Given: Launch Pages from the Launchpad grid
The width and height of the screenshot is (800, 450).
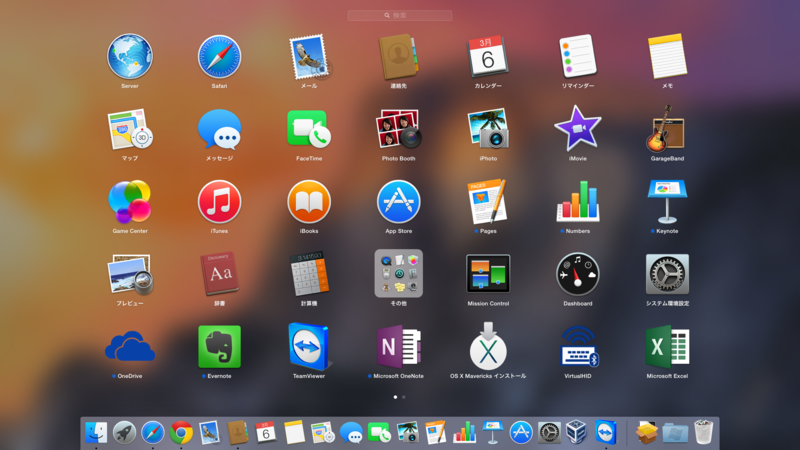Looking at the screenshot, I should (488, 202).
